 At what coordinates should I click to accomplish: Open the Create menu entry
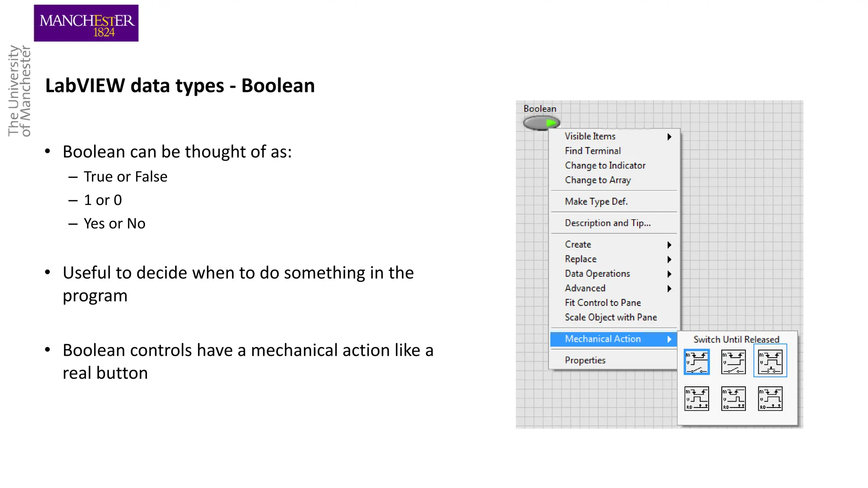point(614,245)
